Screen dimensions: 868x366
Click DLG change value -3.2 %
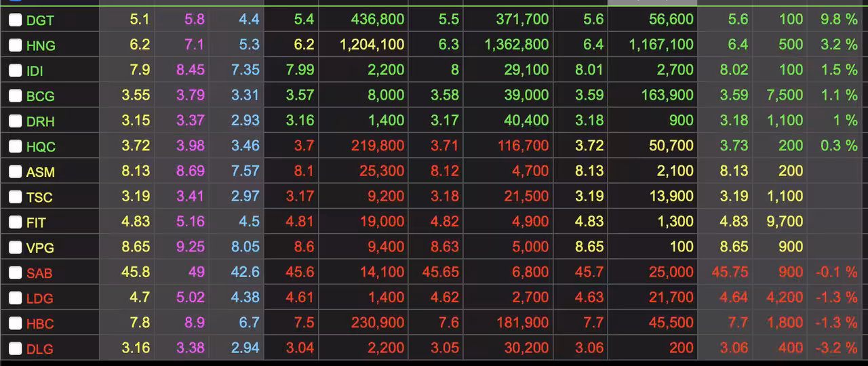(837, 348)
